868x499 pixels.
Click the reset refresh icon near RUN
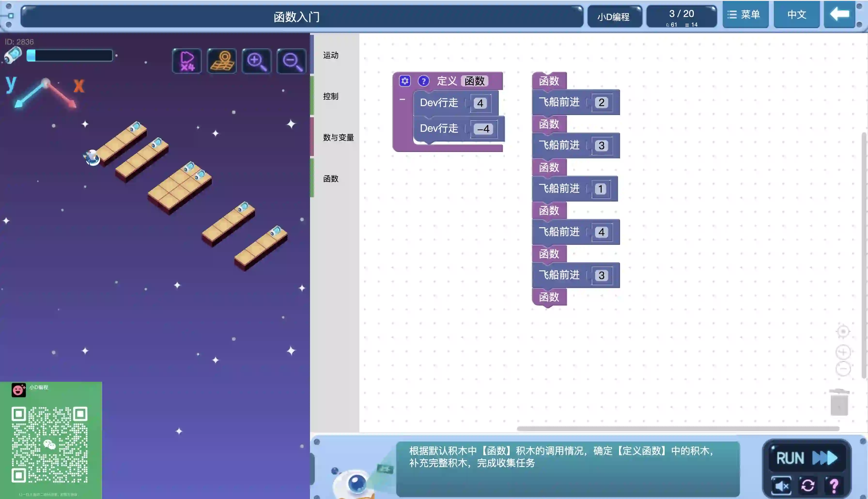pyautogui.click(x=807, y=485)
